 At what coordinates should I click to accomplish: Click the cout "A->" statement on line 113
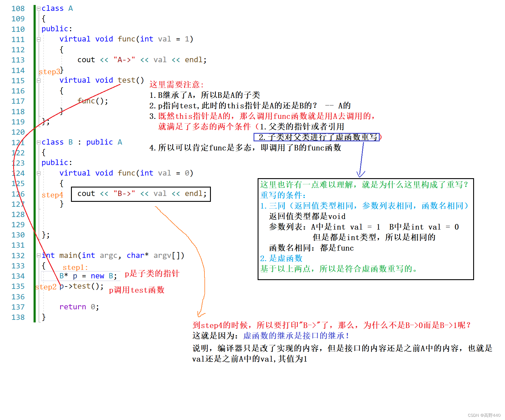click(142, 60)
